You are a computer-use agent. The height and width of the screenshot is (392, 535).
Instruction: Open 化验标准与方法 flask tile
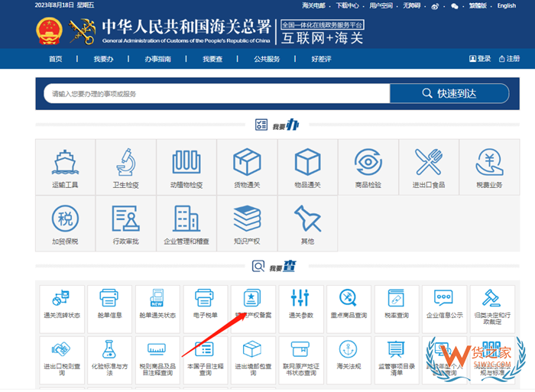(109, 360)
